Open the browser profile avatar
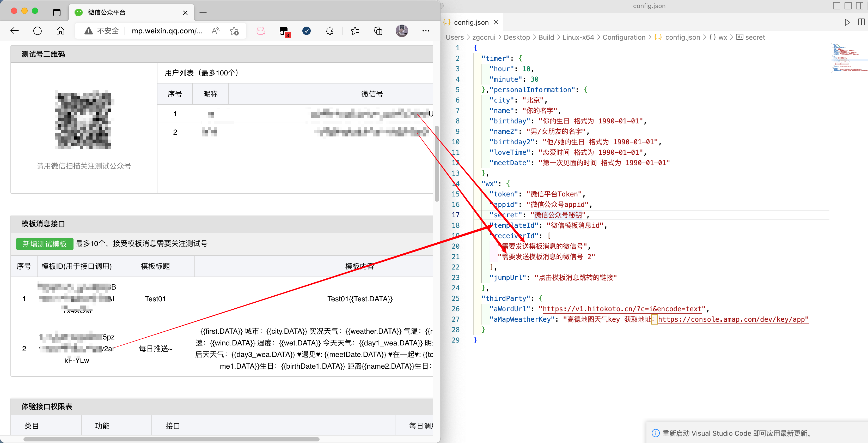This screenshot has width=868, height=443. [x=402, y=31]
